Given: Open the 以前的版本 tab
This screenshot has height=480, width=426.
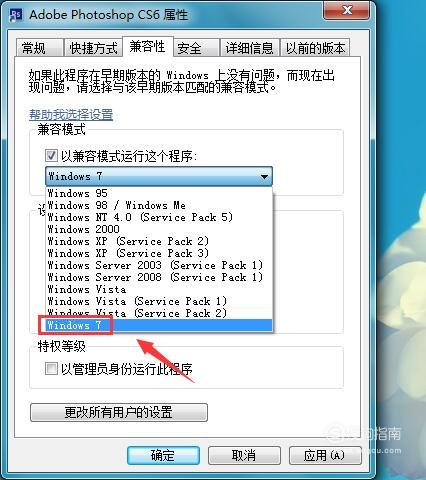Looking at the screenshot, I should coord(315,48).
